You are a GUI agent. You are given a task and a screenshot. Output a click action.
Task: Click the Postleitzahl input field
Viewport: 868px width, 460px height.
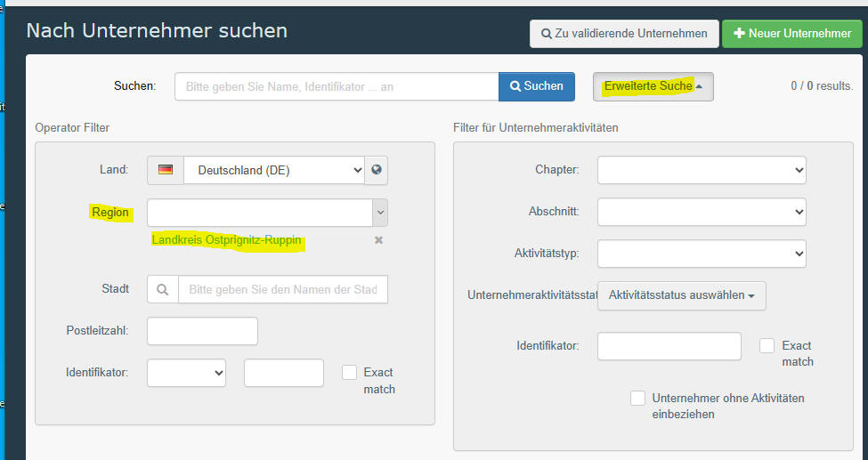tap(203, 331)
